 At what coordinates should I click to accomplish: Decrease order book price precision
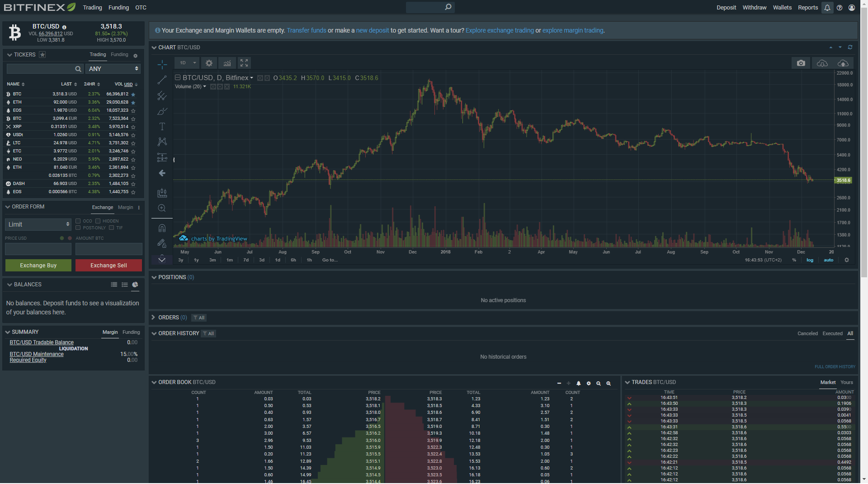[559, 384]
